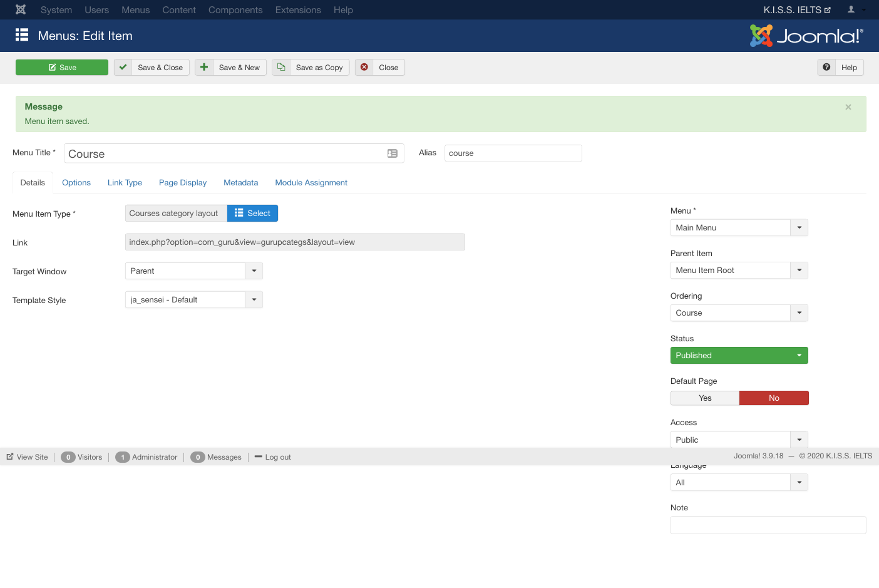Open the Status Published dropdown
The width and height of the screenshot is (879, 588).
[739, 356]
